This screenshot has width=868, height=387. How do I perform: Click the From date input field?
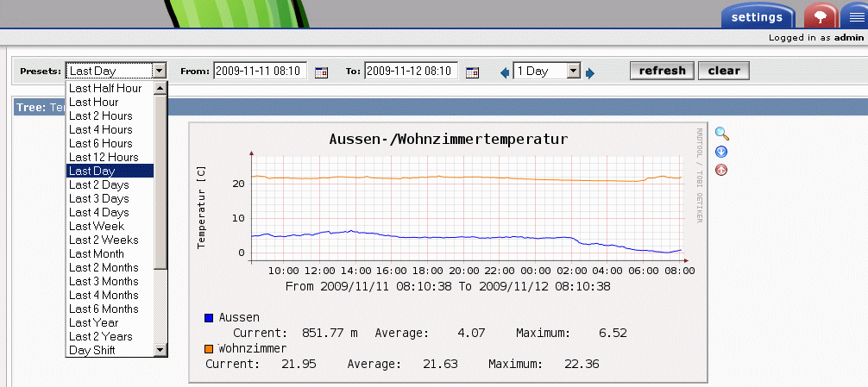[261, 71]
